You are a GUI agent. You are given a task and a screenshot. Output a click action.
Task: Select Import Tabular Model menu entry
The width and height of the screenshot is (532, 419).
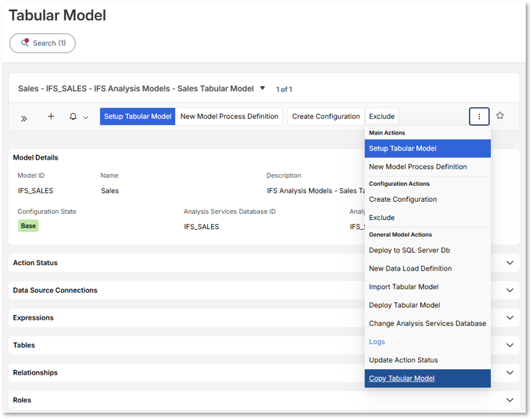click(x=428, y=287)
